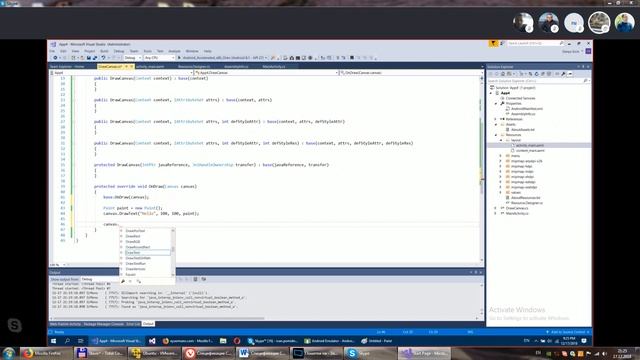
Task: Switch to the AssemblyInfo.cs tab
Action: click(x=236, y=67)
